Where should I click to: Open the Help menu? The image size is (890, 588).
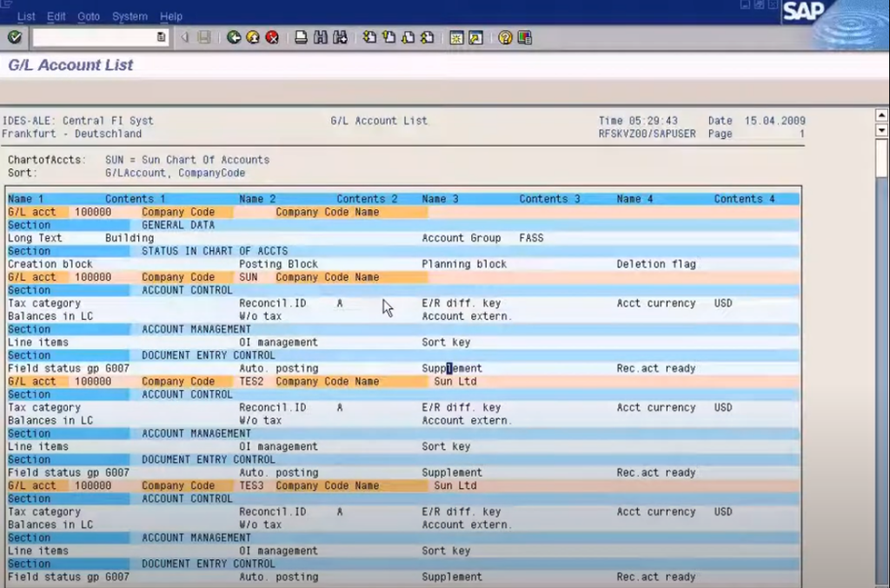(171, 17)
